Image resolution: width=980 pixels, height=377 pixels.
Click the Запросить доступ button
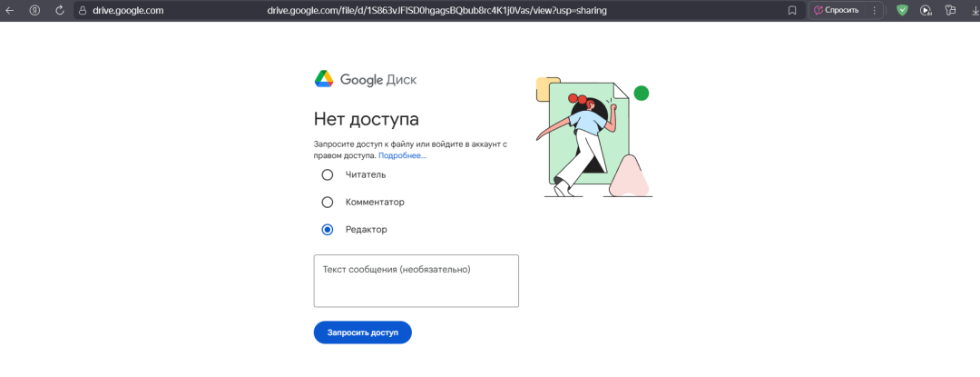pos(362,332)
